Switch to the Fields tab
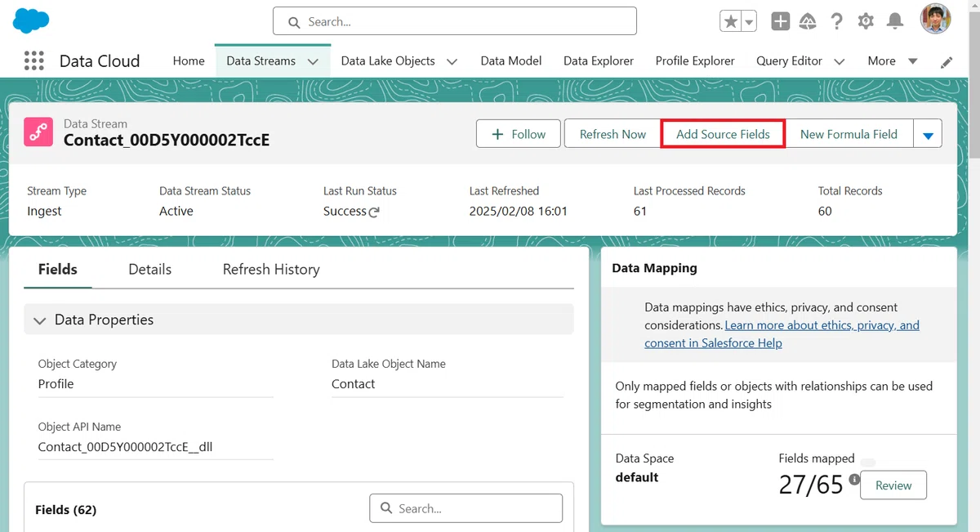This screenshot has width=980, height=532. (x=58, y=269)
